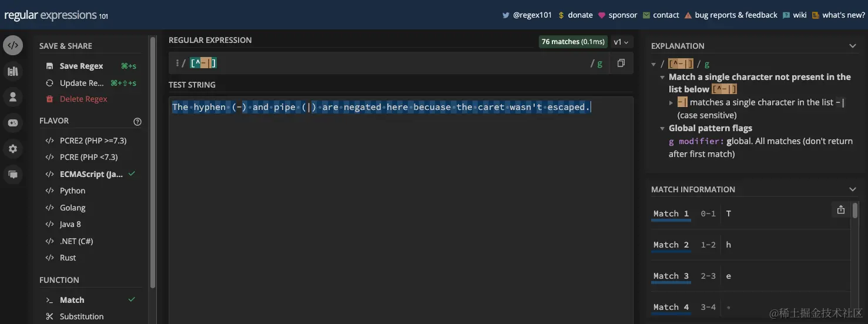
Task: Open the regex library sidebar icon
Action: [x=13, y=72]
